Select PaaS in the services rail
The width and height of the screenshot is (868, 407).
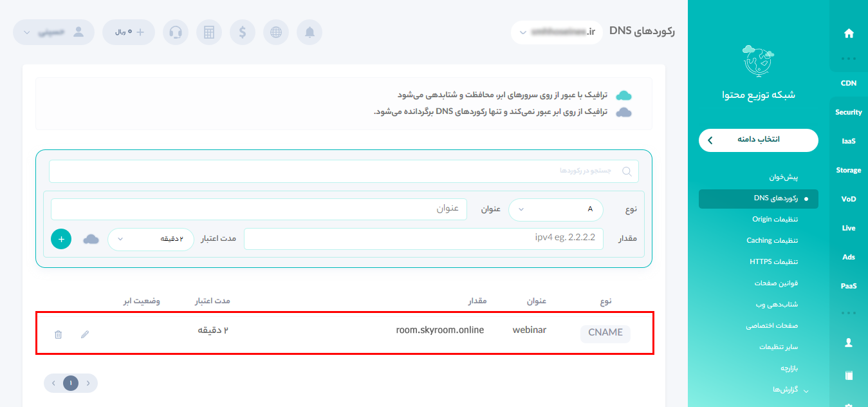click(x=849, y=286)
